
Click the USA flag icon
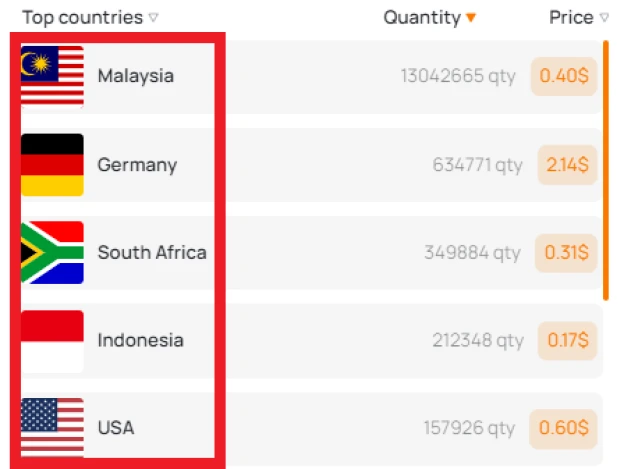pos(52,428)
